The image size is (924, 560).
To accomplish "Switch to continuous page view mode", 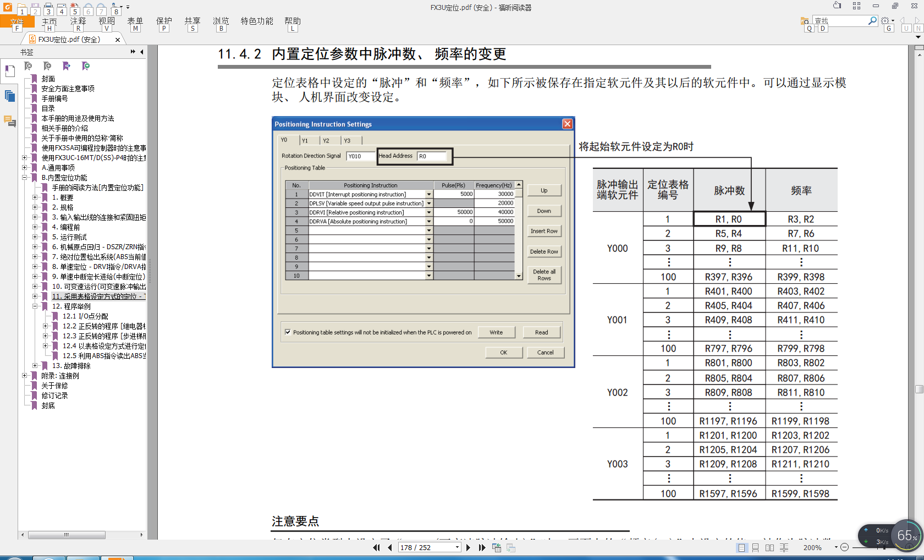I will [756, 548].
